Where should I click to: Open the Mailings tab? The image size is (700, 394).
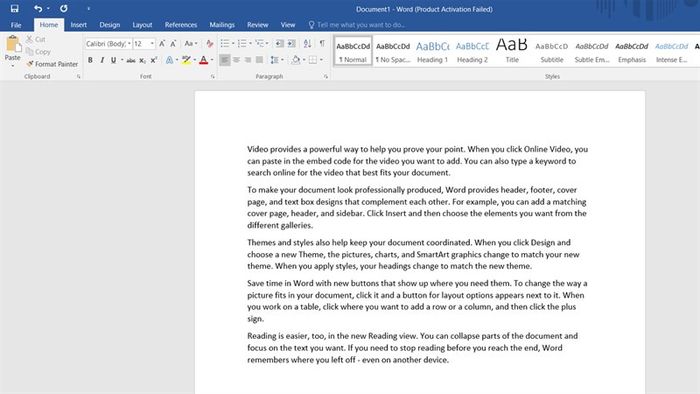click(222, 25)
